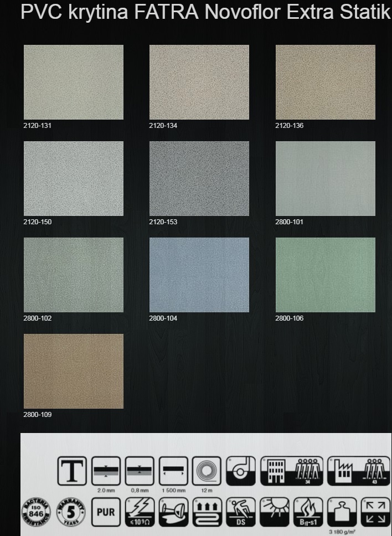
Task: Click the PUR surface treatment icon
Action: [x=106, y=512]
